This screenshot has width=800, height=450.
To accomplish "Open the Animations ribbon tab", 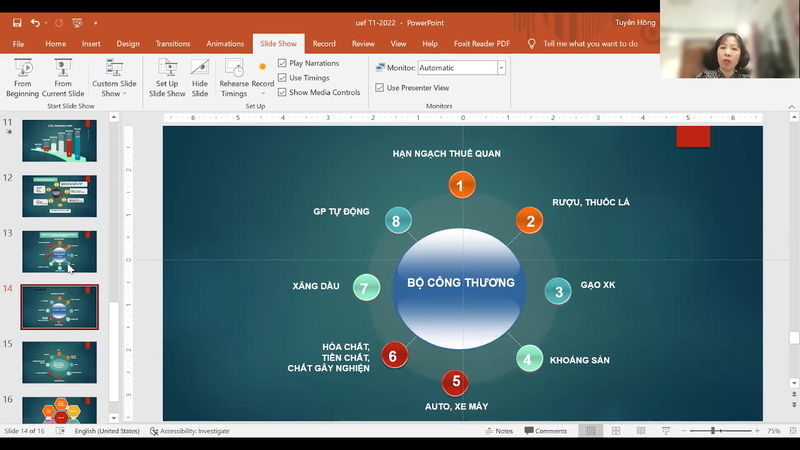I will pos(225,44).
